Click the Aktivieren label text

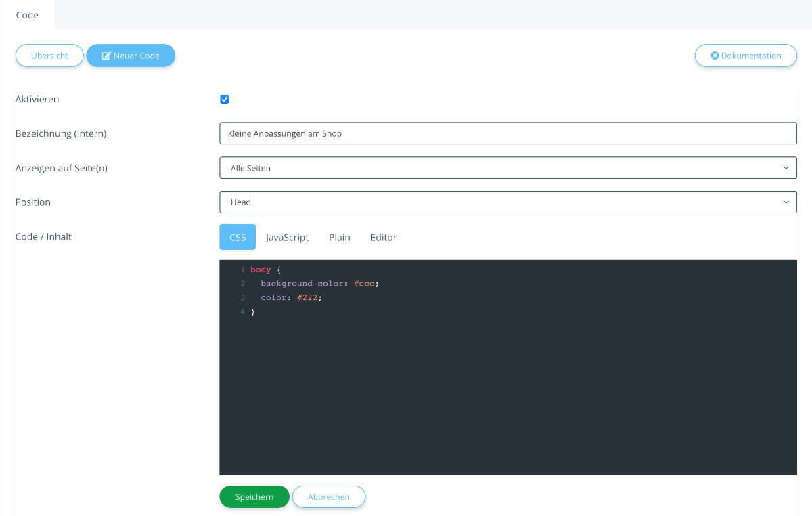click(37, 99)
